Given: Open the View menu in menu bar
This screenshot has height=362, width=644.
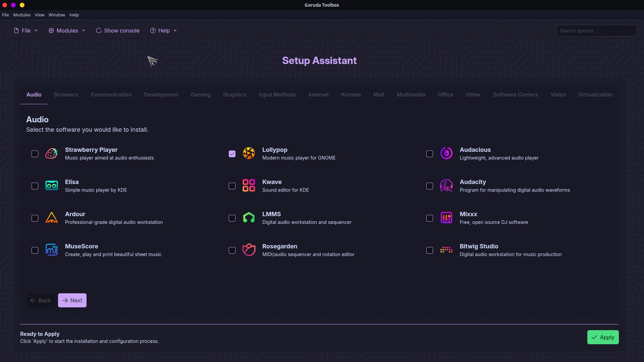Looking at the screenshot, I should pyautogui.click(x=40, y=15).
